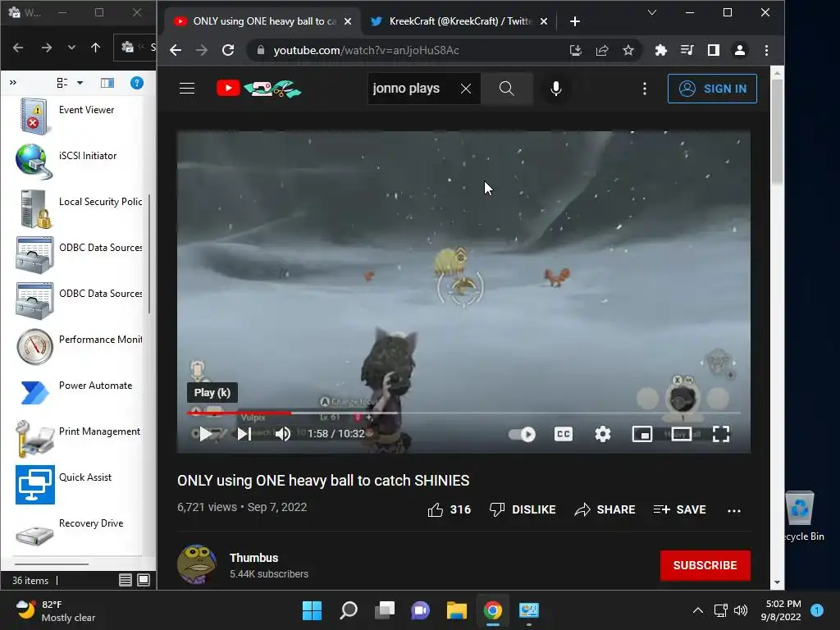Close the KreekCraft Twitter tab
Screen dimensions: 840x630
pyautogui.click(x=544, y=21)
